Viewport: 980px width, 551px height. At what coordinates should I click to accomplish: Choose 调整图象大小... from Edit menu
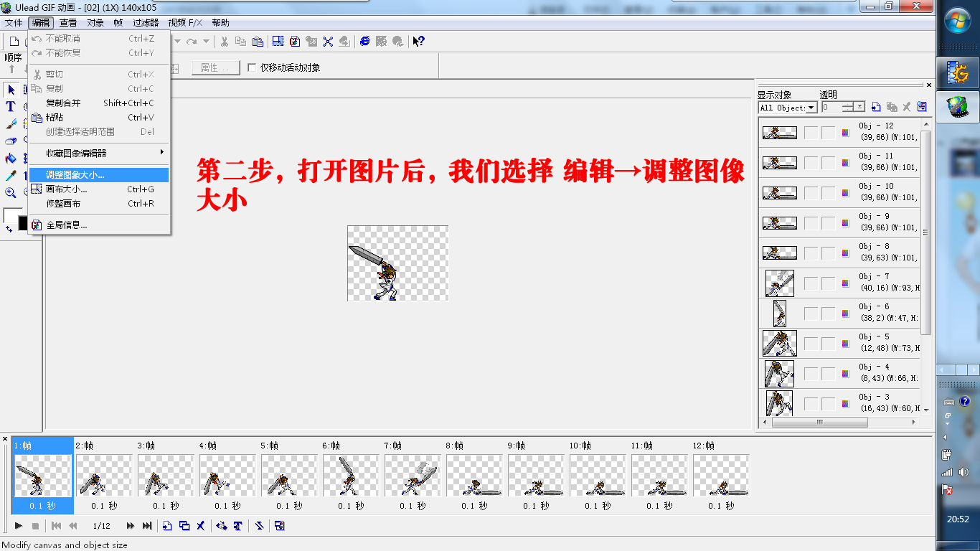point(99,175)
